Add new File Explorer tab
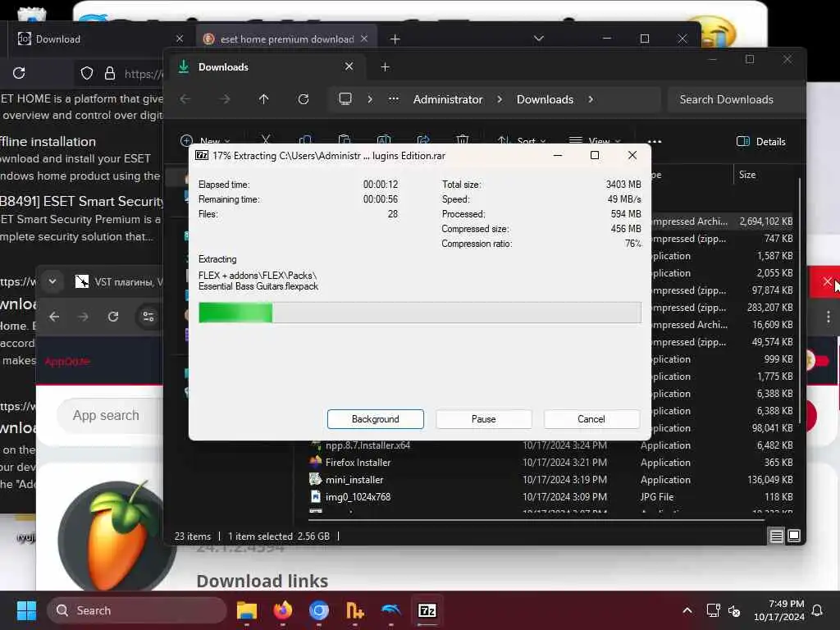This screenshot has height=630, width=840. coord(385,67)
